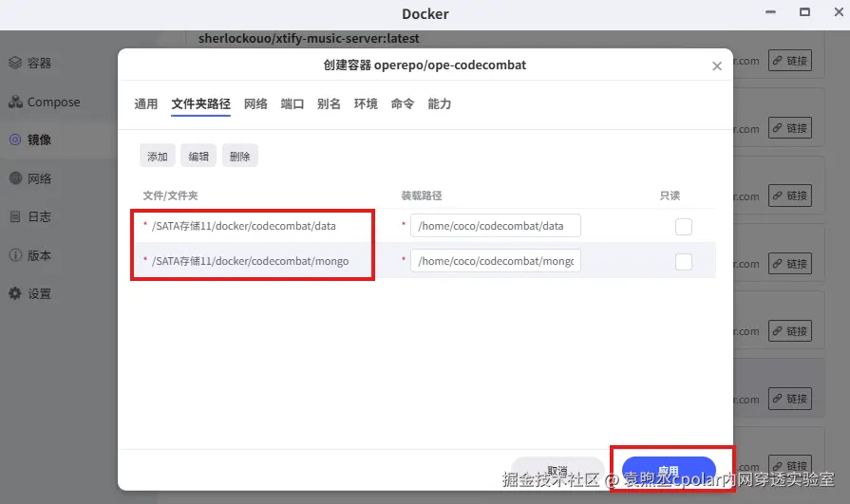Open the 别名 tab
Screen dimensions: 850x504
click(x=329, y=103)
